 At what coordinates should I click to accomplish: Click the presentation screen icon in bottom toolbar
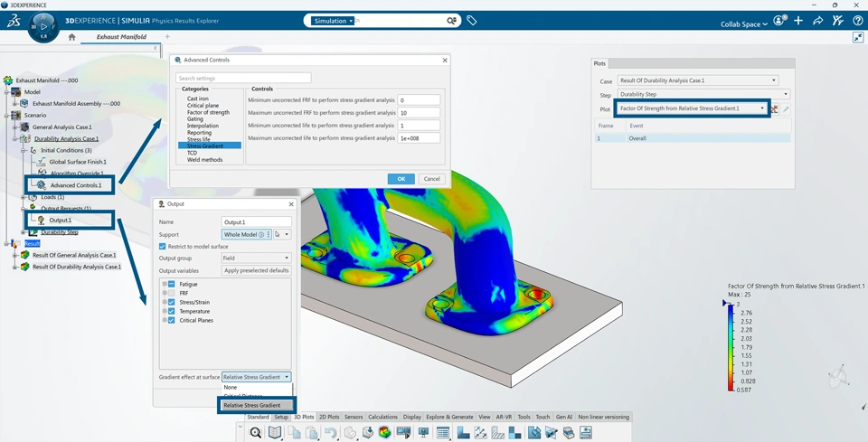(x=423, y=433)
